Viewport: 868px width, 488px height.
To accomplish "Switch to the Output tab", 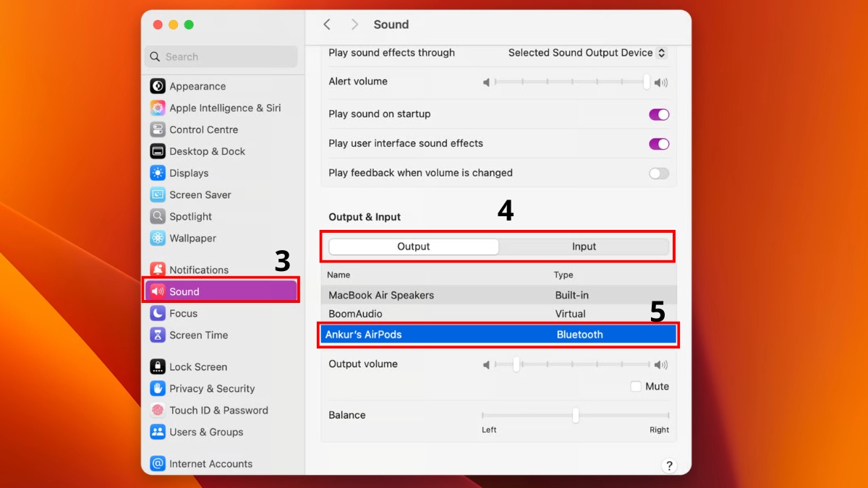I will [x=414, y=247].
